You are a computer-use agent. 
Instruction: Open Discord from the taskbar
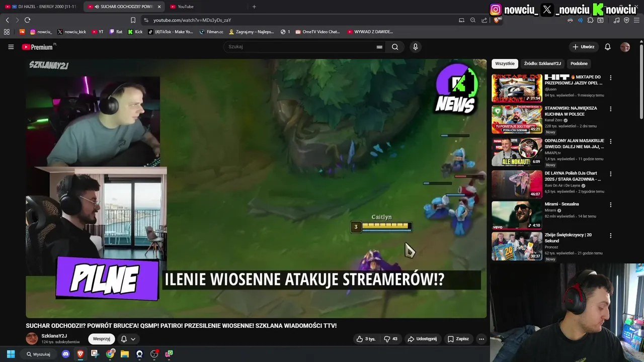pyautogui.click(x=65, y=354)
